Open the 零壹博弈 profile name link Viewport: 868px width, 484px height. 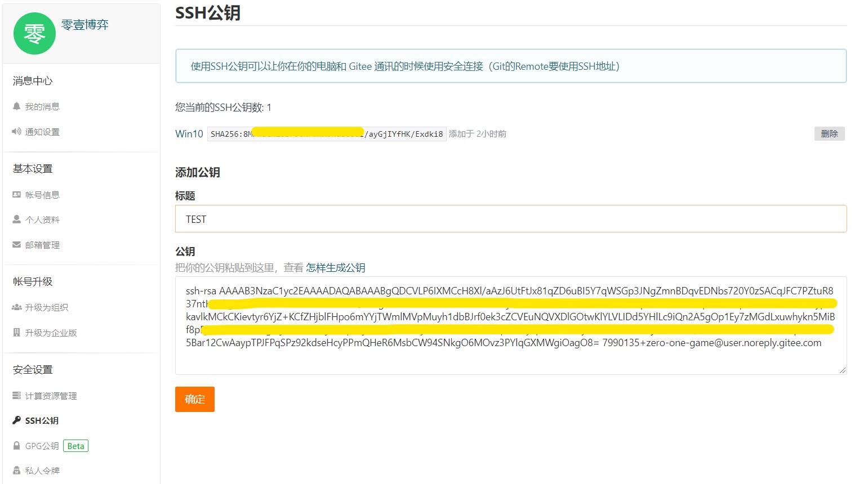85,25
